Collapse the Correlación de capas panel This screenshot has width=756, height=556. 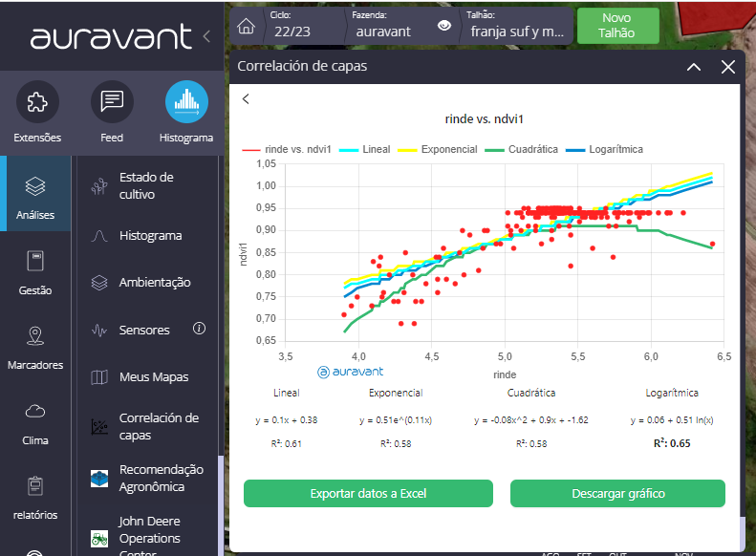(x=693, y=67)
